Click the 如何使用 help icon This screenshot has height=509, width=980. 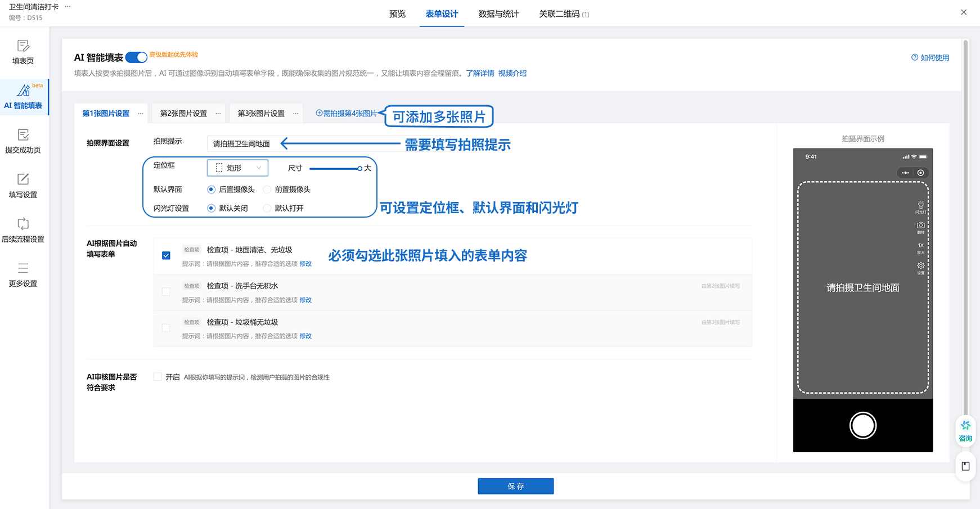point(915,57)
